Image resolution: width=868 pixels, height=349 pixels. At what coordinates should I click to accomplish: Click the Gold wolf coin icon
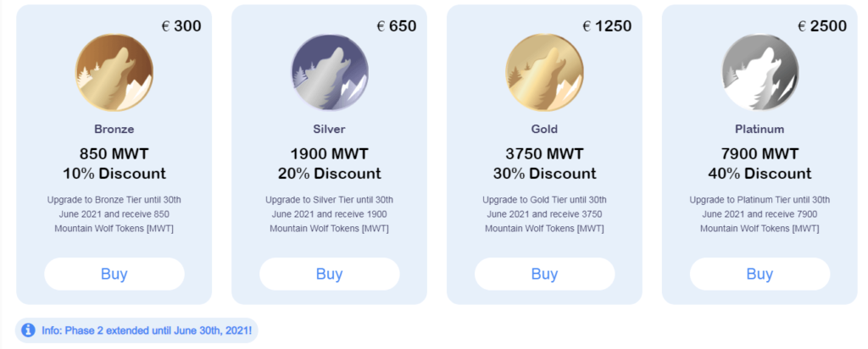click(545, 73)
